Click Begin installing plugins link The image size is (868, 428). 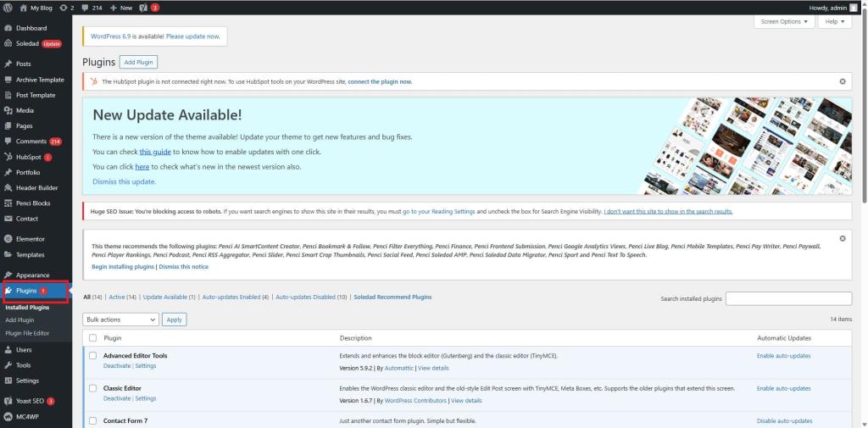[x=122, y=267]
